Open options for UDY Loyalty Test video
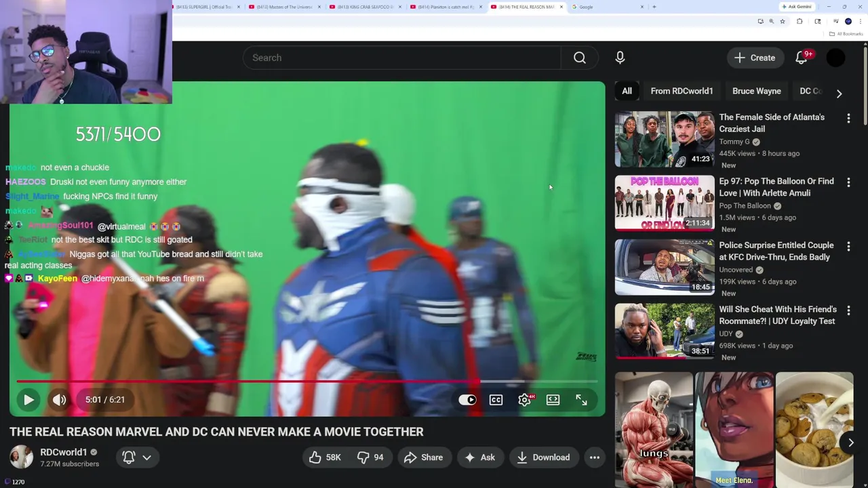Screen dimensions: 868x488 tap(848, 310)
